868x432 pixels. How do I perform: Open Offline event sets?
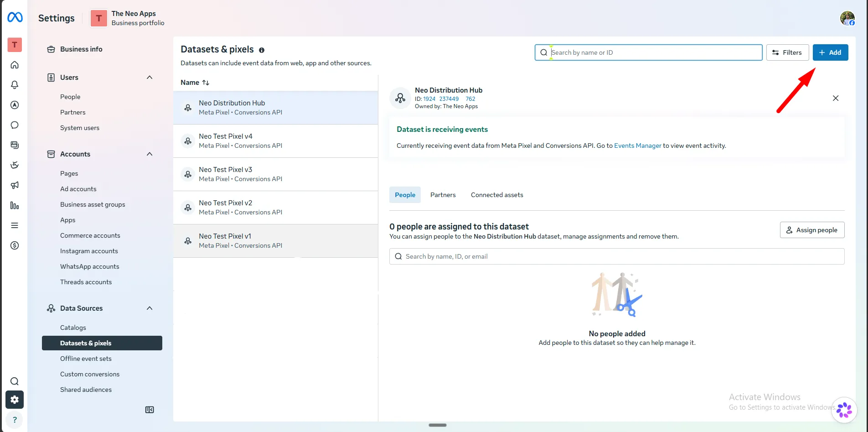[86, 359]
